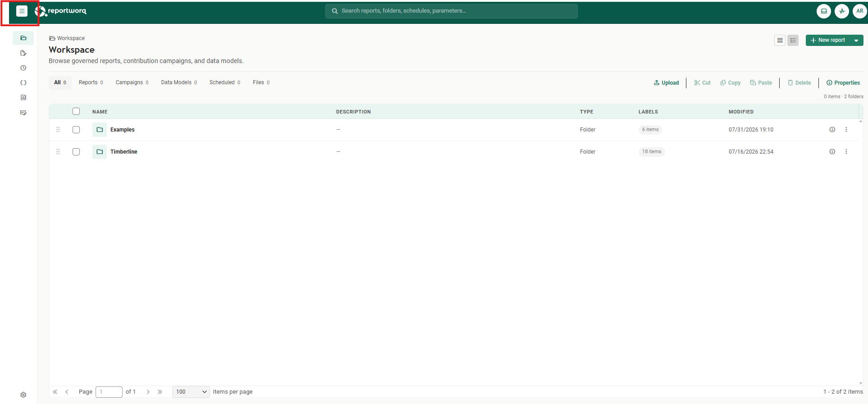Select the Reports tab

(91, 82)
